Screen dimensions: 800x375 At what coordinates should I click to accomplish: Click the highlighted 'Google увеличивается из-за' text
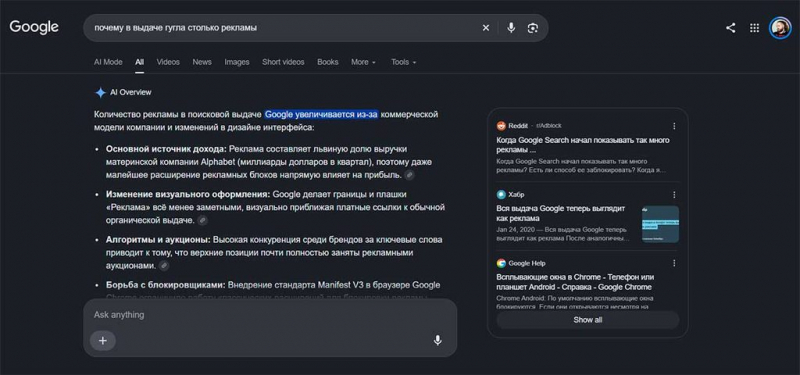pos(321,114)
